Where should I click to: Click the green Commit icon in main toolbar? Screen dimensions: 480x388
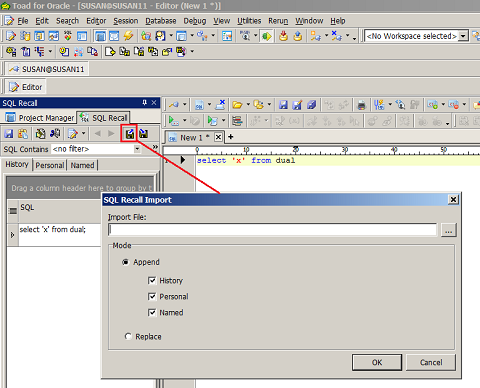(266, 36)
